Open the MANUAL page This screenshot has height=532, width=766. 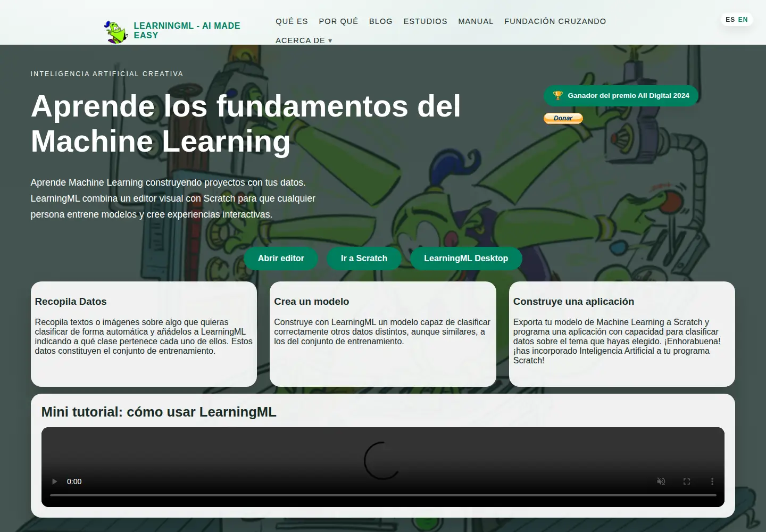tap(476, 21)
